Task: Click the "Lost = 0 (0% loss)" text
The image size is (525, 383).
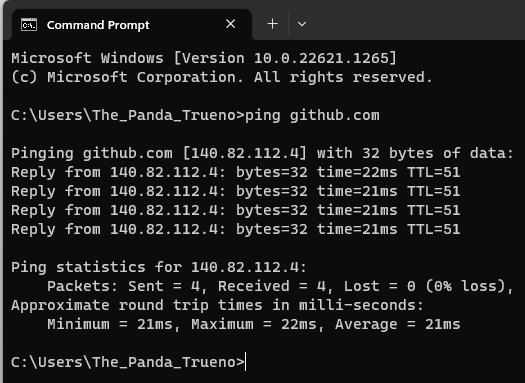Action: point(427,287)
